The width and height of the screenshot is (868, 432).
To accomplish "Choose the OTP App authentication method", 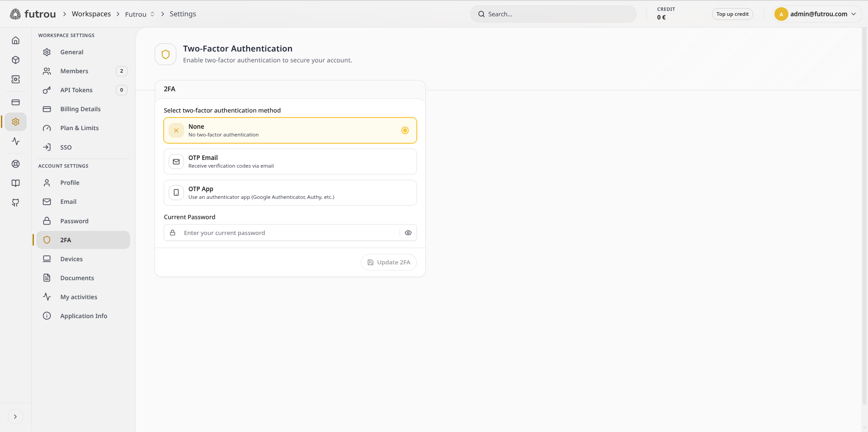I will 290,193.
